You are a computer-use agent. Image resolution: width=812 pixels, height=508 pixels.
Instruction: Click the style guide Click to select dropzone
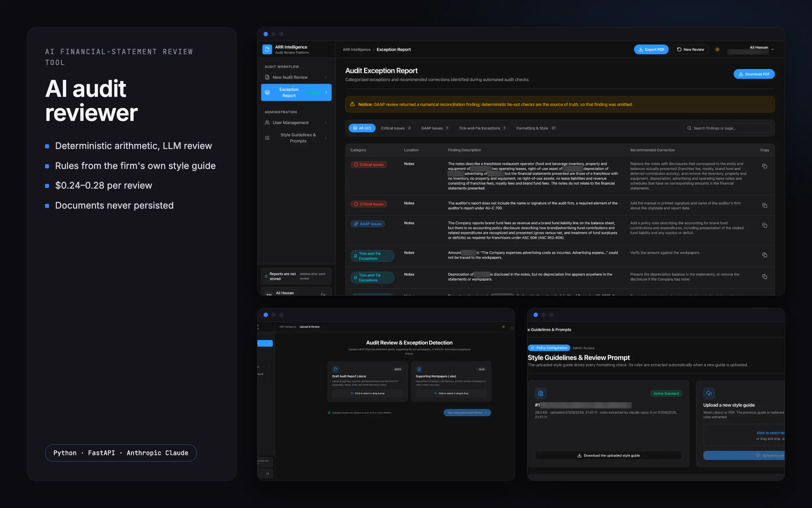(744, 436)
